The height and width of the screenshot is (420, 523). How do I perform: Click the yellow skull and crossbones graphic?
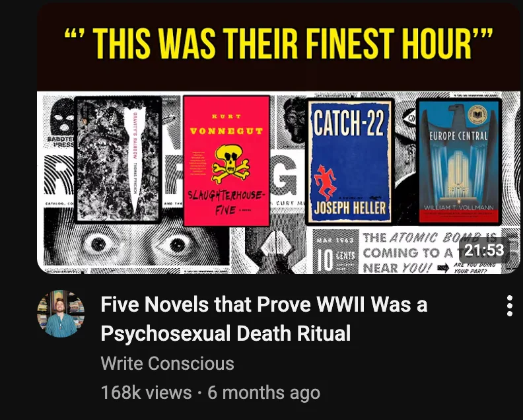click(230, 164)
